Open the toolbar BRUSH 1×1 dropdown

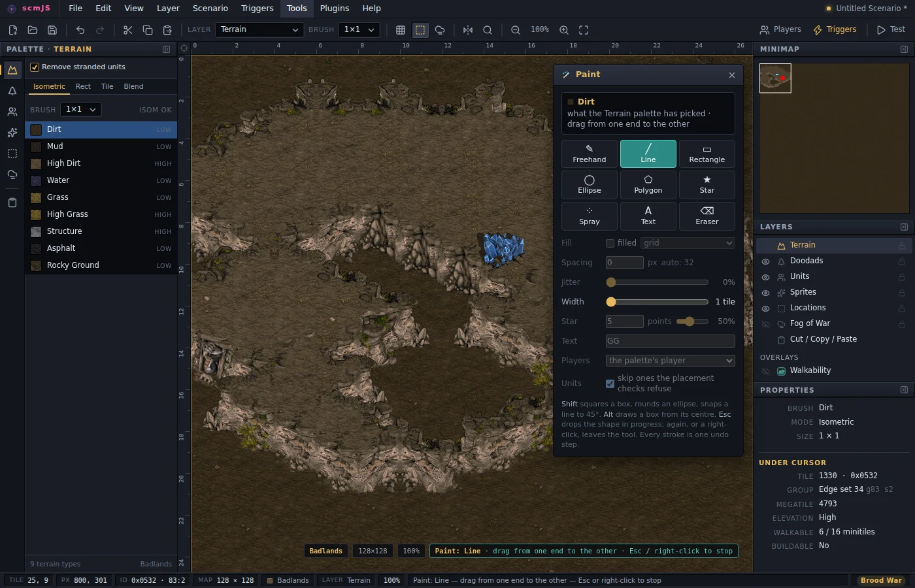pos(359,29)
